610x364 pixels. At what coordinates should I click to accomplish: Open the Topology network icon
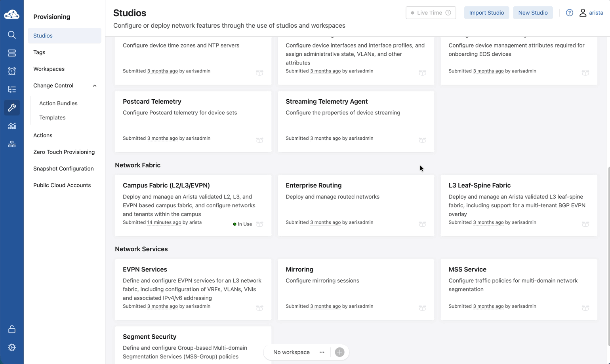click(x=12, y=144)
